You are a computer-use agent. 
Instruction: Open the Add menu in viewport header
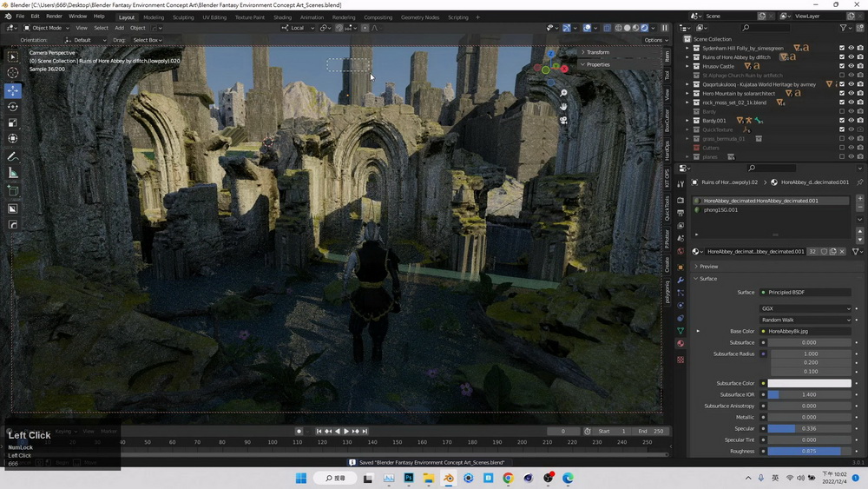[119, 28]
